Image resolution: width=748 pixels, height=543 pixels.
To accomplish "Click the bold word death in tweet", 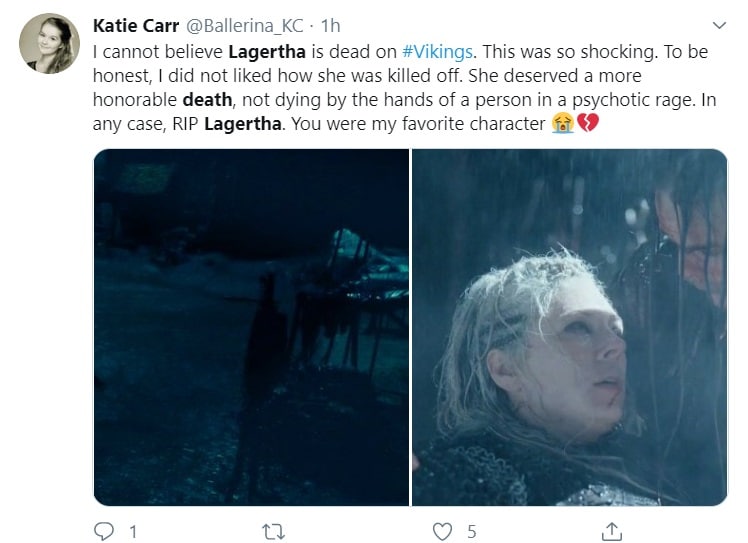I will point(208,100).
